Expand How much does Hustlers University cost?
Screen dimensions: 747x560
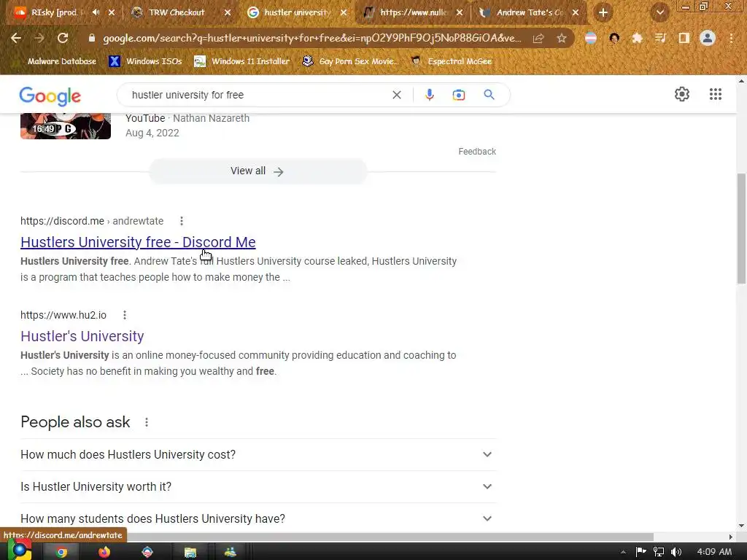click(x=258, y=455)
